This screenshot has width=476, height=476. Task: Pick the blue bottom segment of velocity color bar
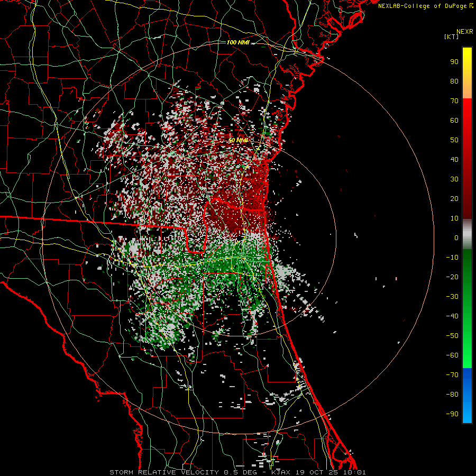click(x=467, y=396)
